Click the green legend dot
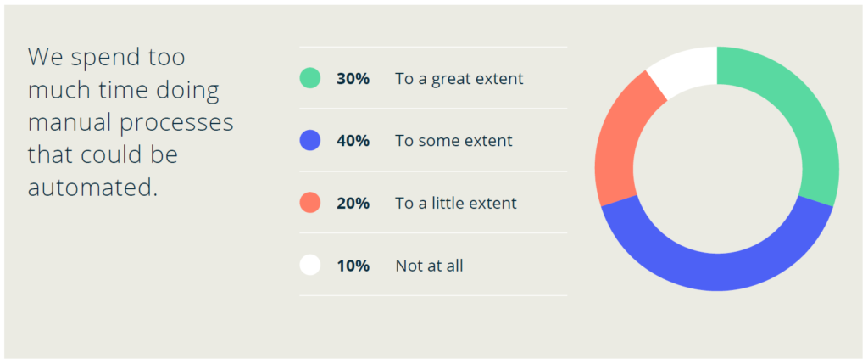Screen dimensions: 868x364 [x=310, y=78]
